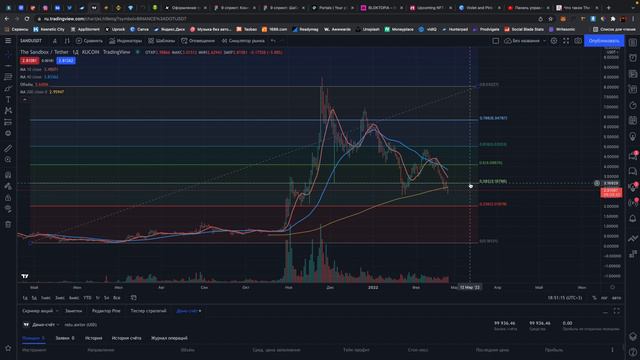Screen dimensions: 640x360
Task: Select the Объём volume indicator legend
Action: tap(34, 84)
